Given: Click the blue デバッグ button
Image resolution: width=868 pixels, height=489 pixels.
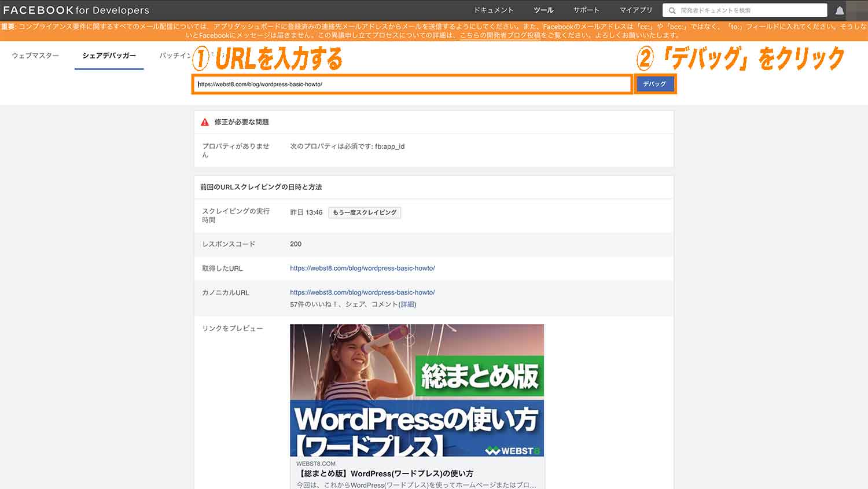Looking at the screenshot, I should 654,84.
